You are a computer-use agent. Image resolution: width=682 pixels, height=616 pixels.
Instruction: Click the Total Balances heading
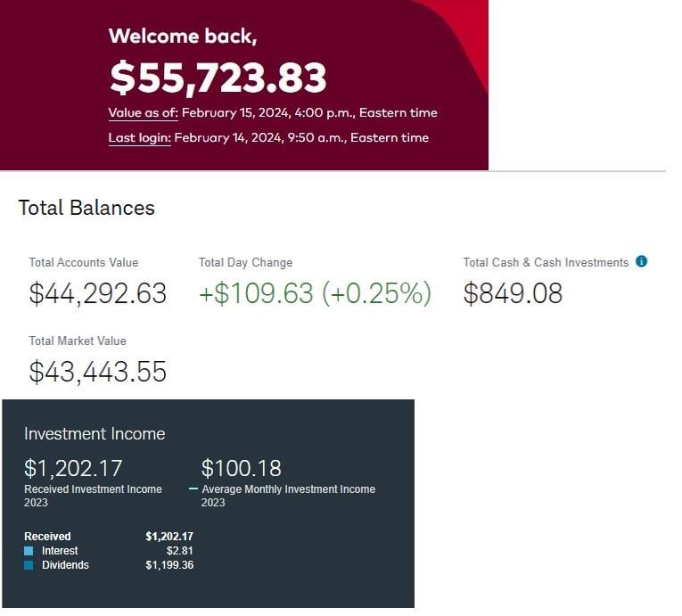[86, 209]
